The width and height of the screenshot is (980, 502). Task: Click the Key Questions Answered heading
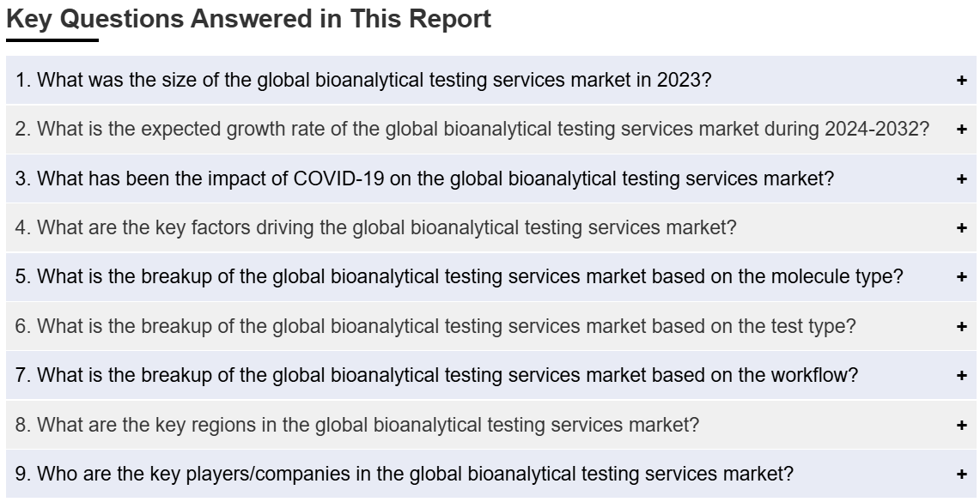click(249, 19)
